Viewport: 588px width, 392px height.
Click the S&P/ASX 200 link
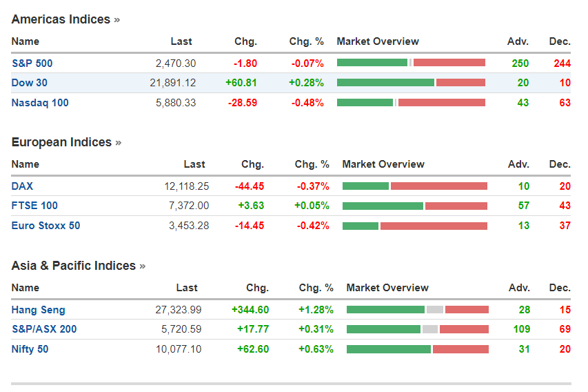pyautogui.click(x=44, y=329)
